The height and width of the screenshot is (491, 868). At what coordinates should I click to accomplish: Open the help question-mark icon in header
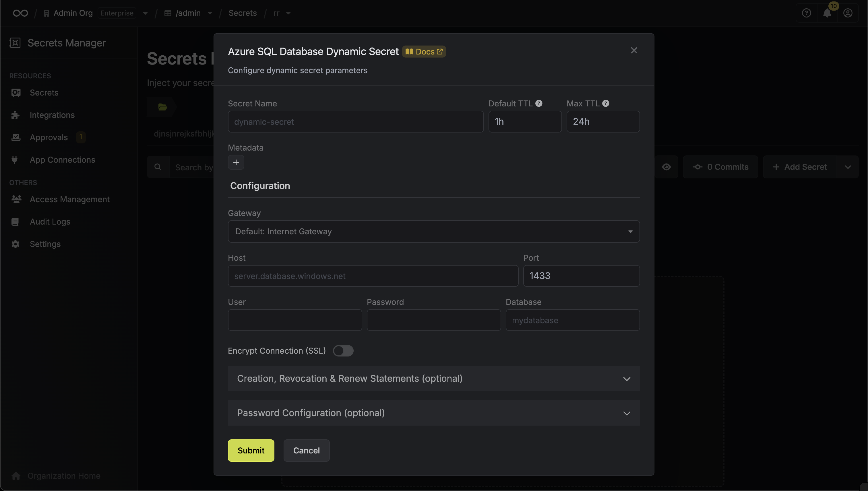click(806, 13)
